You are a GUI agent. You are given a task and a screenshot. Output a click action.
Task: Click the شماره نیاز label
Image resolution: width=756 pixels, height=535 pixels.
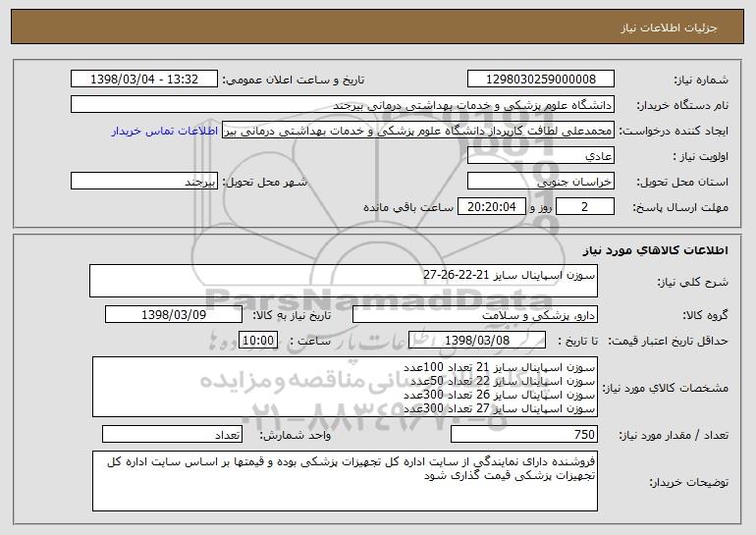point(701,80)
